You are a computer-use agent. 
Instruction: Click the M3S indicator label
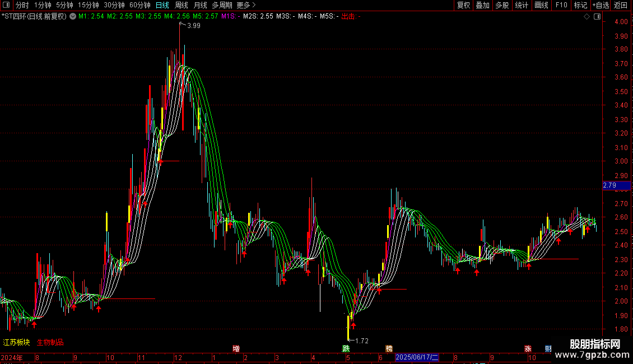[x=286, y=17]
